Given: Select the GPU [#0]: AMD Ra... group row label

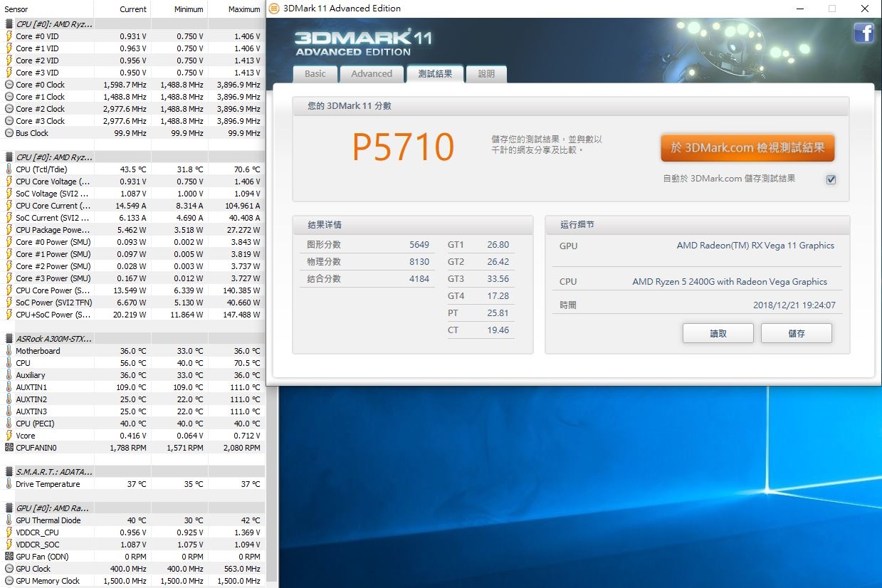Looking at the screenshot, I should point(54,508).
